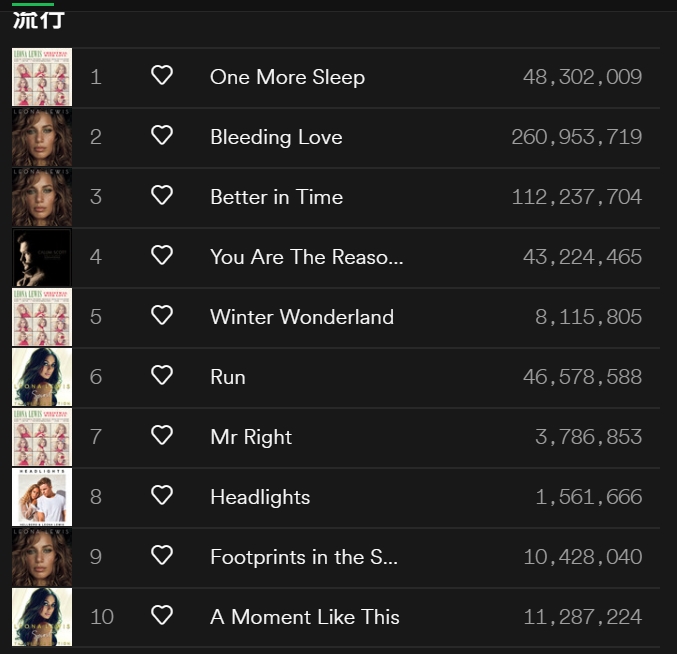Heart the You Are The Reason track
Screen dimensions: 677x654
[162, 256]
